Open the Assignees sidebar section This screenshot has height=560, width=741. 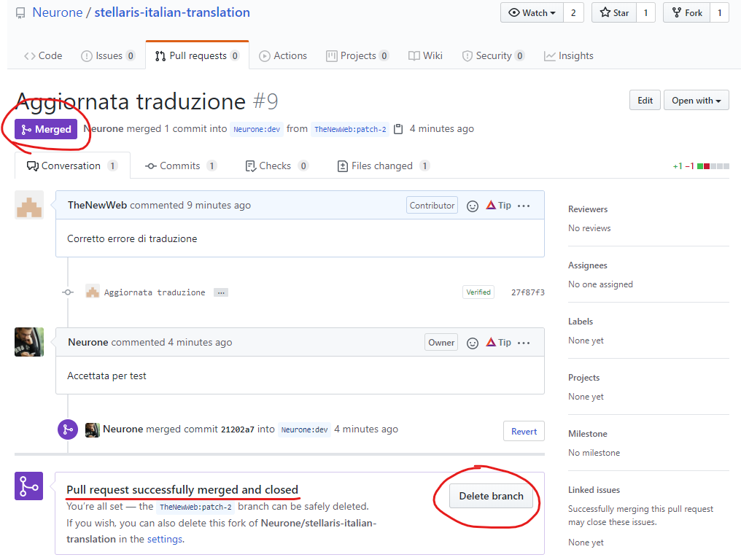tap(587, 265)
